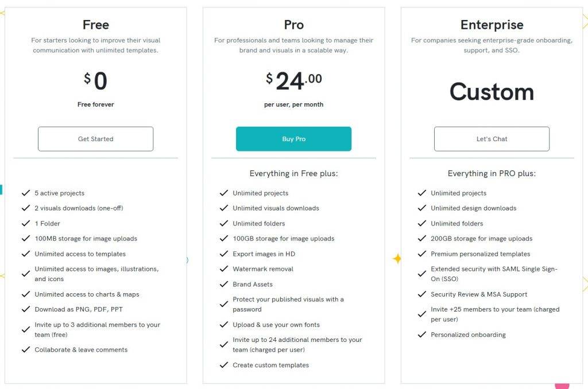
Task: Click the Pro plan heading
Action: click(293, 25)
